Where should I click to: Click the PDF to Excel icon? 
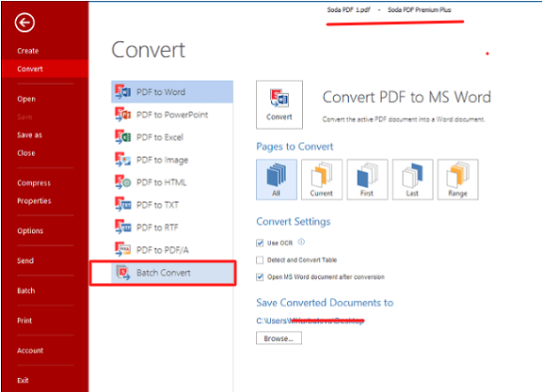click(122, 137)
